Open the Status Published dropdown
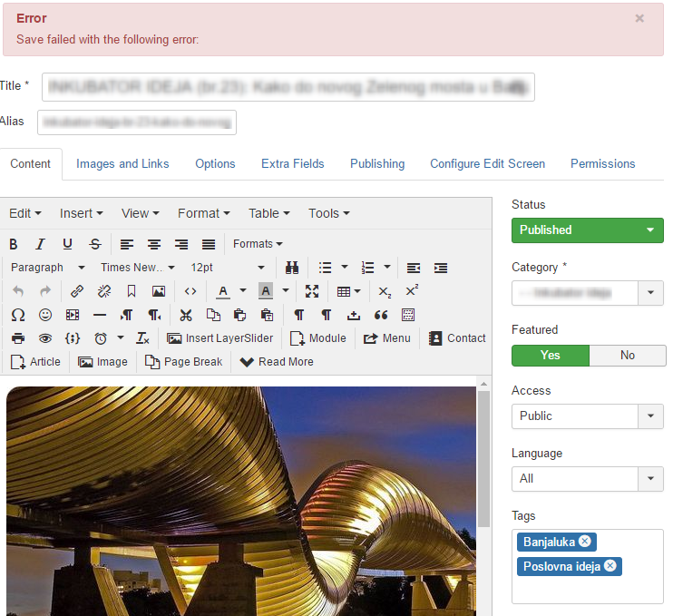 point(587,230)
